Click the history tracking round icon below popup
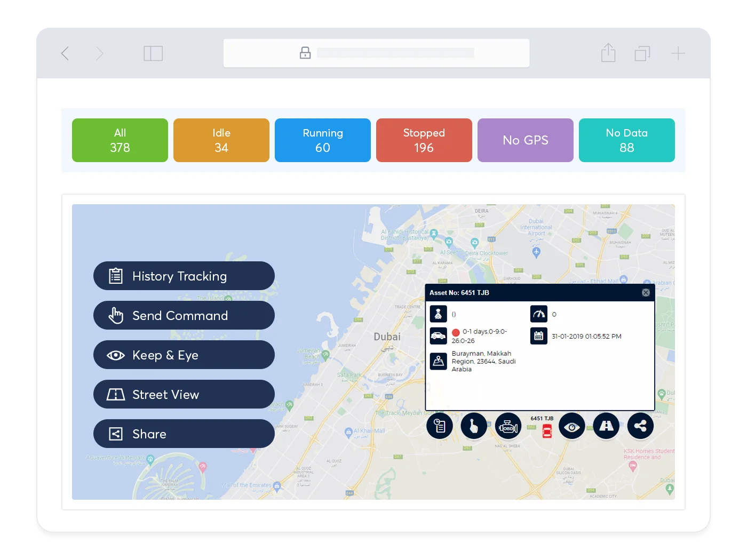This screenshot has height=560, width=747. click(440, 426)
